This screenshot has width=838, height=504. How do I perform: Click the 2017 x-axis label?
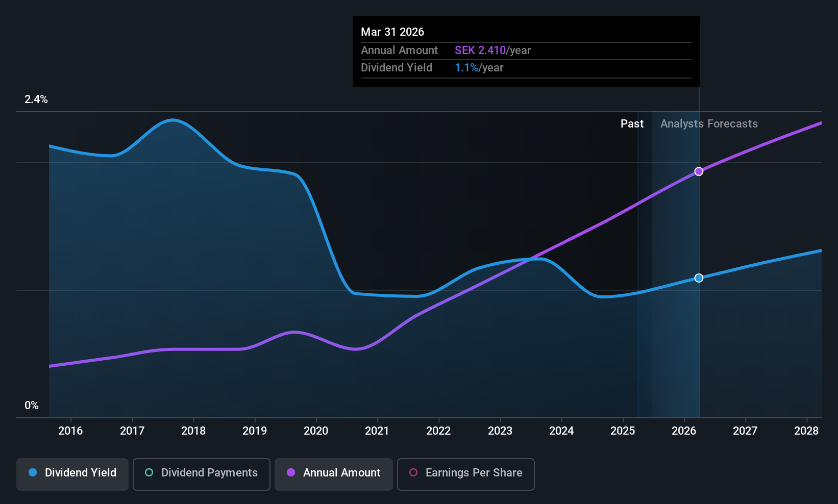tap(132, 431)
